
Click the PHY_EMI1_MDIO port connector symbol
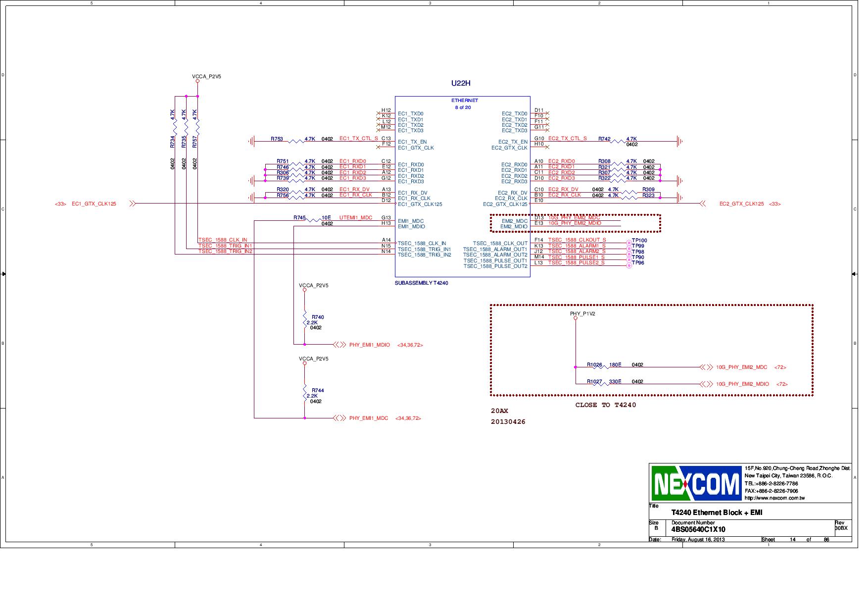pos(340,345)
